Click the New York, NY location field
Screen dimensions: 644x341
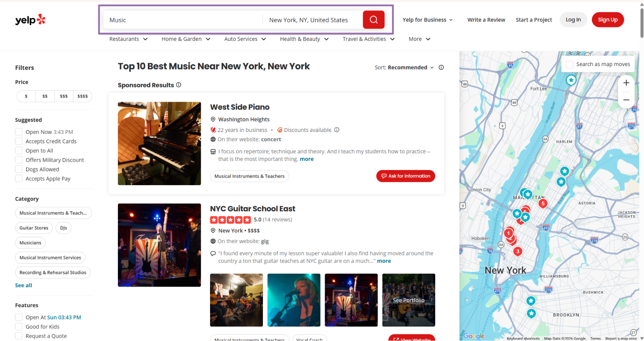point(313,20)
